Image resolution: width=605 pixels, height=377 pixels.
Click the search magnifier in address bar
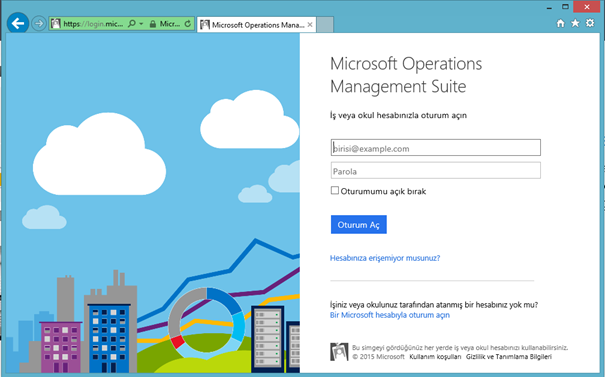click(x=132, y=24)
